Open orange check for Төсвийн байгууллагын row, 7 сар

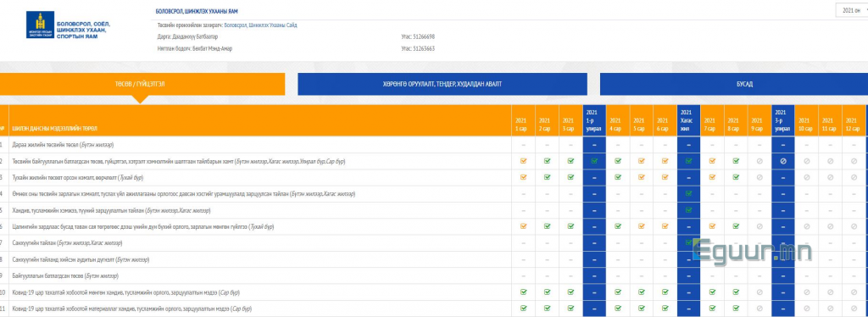tap(712, 161)
